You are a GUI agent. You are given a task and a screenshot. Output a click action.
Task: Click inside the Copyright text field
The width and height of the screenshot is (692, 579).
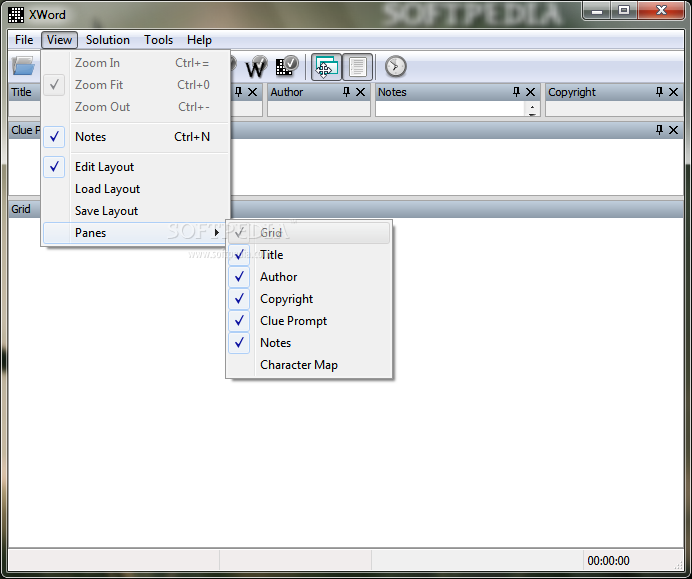click(614, 109)
